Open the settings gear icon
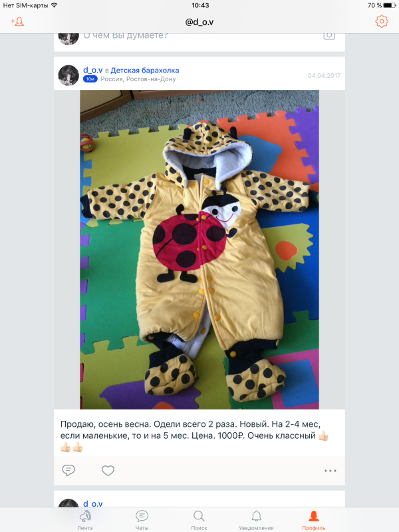Viewport: 399px width, 532px height. click(x=382, y=21)
